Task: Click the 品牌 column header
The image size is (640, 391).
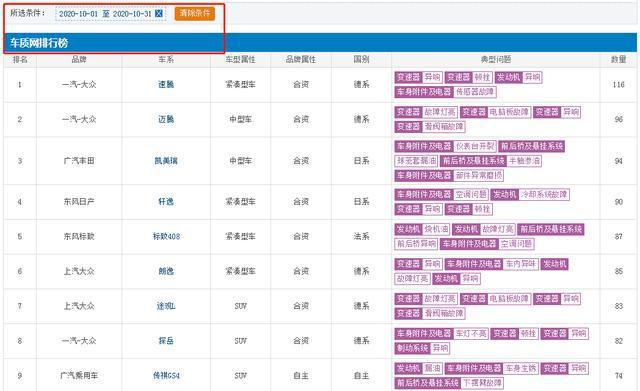Action: (79, 60)
